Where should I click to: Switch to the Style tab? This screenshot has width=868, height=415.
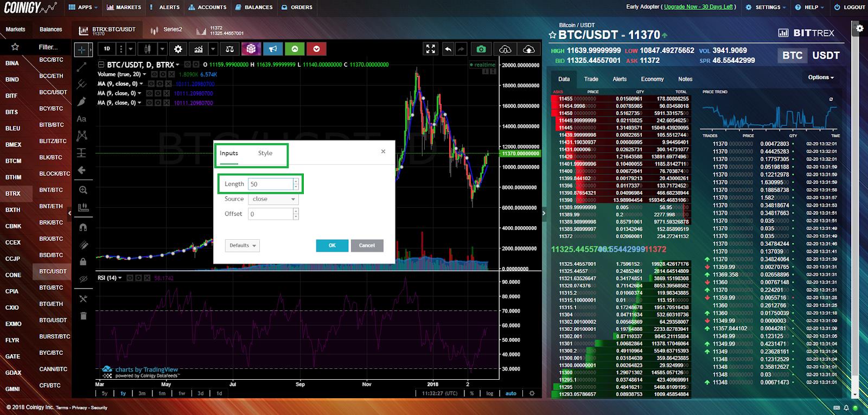(265, 153)
